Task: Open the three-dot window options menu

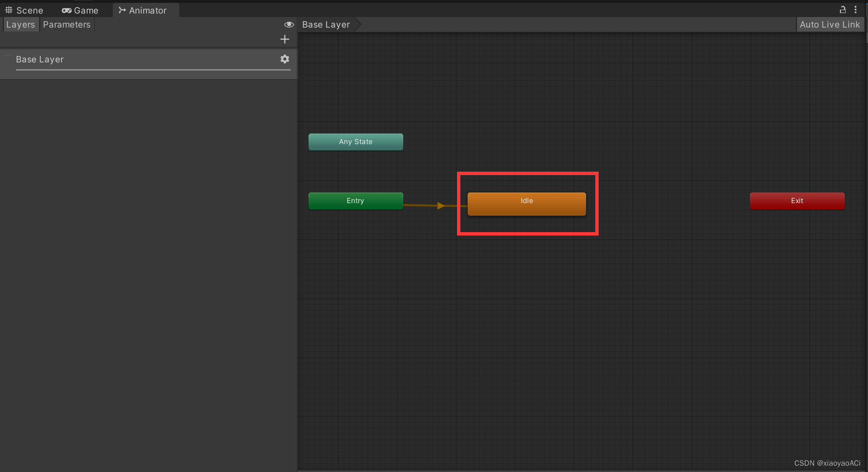Action: click(855, 10)
